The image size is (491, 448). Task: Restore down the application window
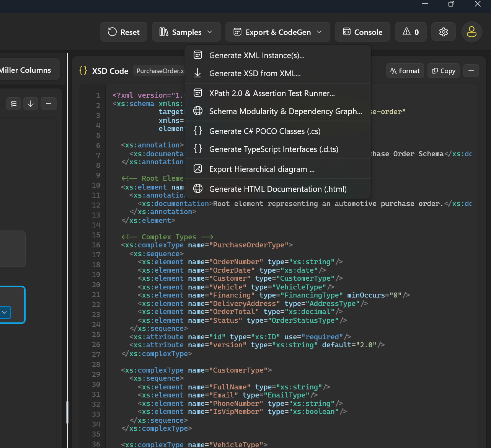451,4
